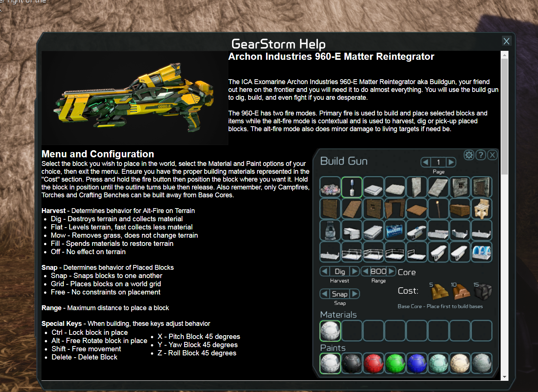Image resolution: width=538 pixels, height=392 pixels.
Task: Click 'Z - Roll Block 45 degrees' line
Action: 197,353
